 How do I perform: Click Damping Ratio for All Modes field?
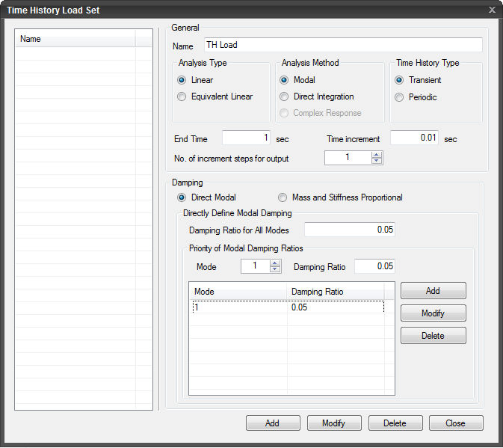(x=349, y=230)
